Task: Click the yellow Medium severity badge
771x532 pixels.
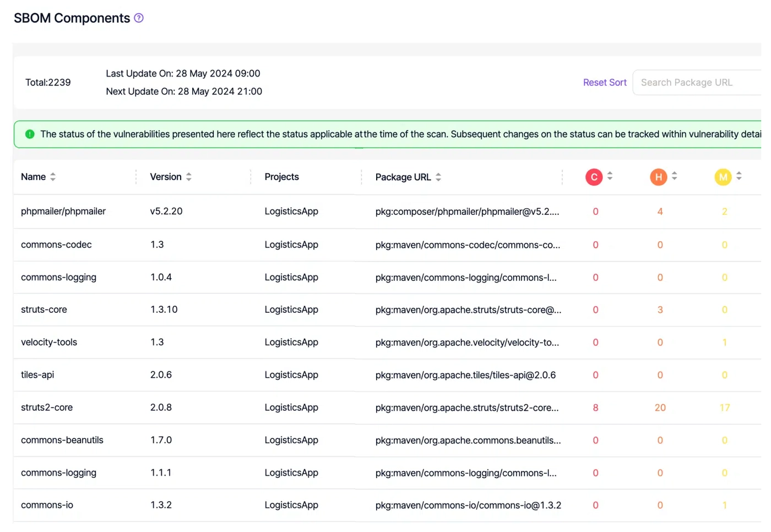Action: click(x=723, y=177)
